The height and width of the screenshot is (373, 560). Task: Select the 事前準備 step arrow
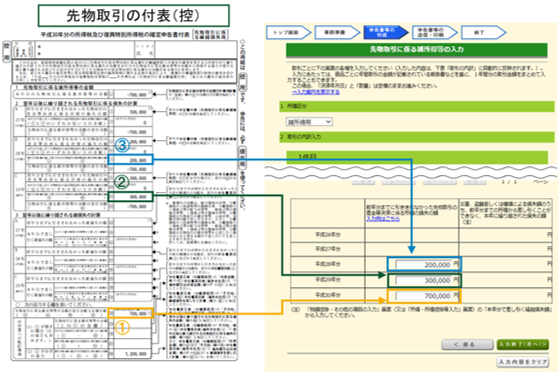click(337, 33)
